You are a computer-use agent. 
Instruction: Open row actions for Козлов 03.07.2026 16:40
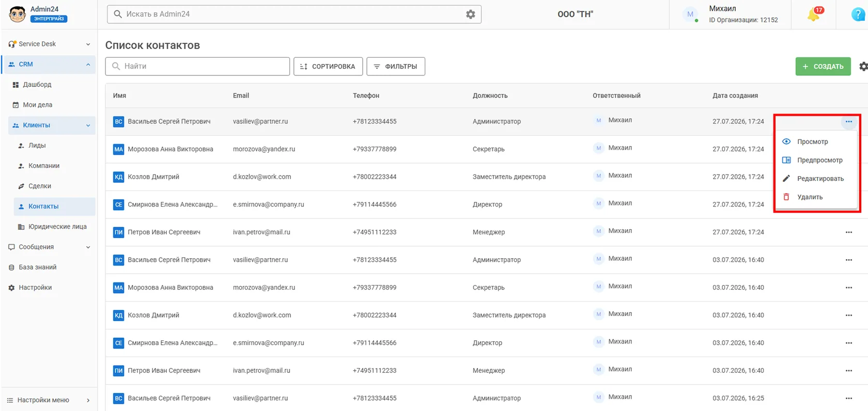[x=848, y=315]
